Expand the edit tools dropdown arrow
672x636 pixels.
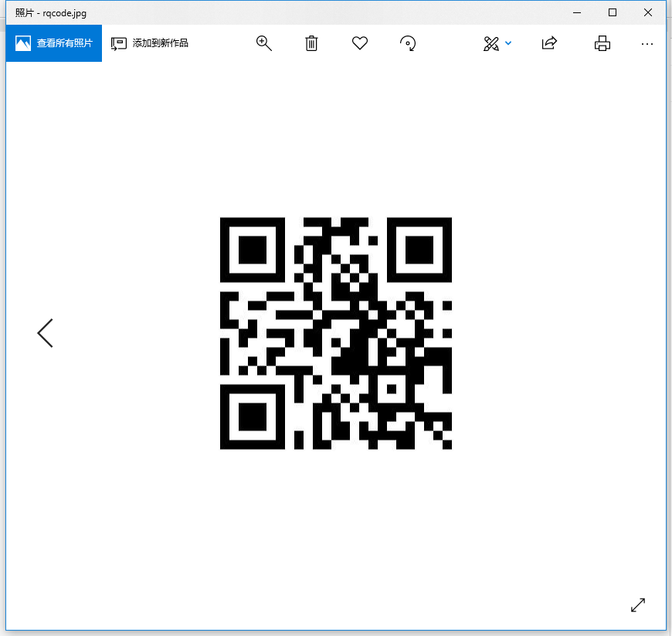click(x=508, y=43)
